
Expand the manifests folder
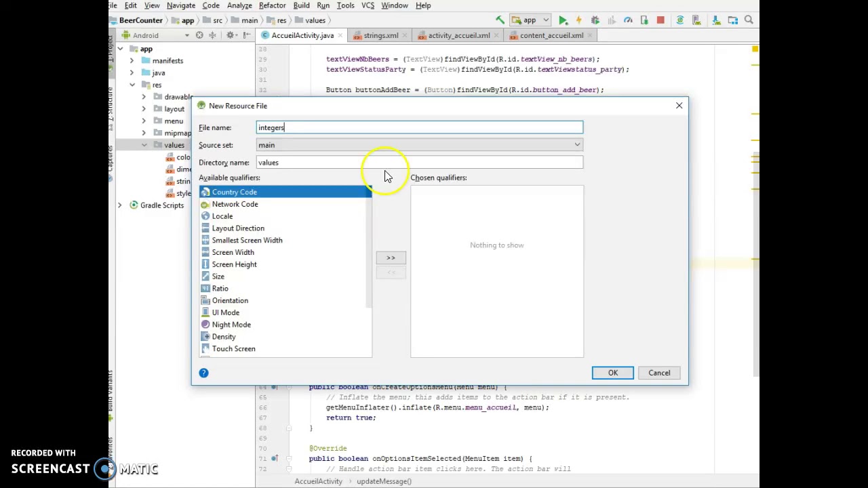coord(132,61)
